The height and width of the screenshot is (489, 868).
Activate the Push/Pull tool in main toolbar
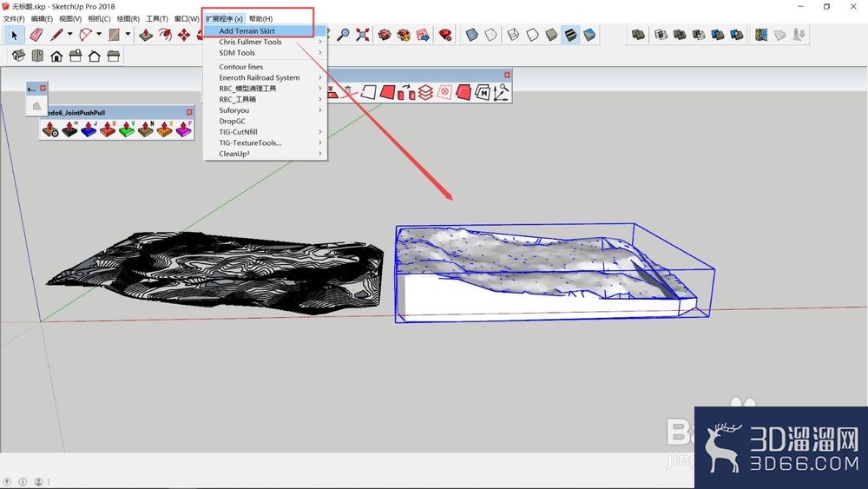click(146, 36)
